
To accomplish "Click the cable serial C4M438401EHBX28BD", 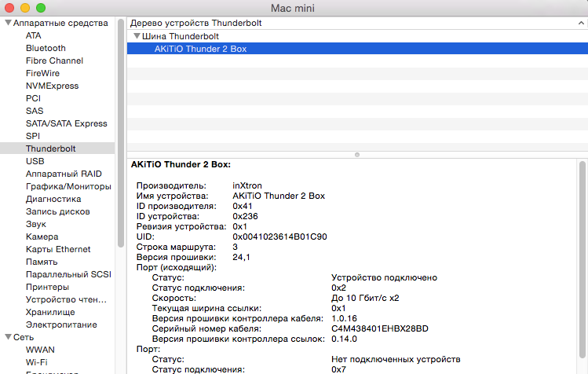I will [380, 328].
